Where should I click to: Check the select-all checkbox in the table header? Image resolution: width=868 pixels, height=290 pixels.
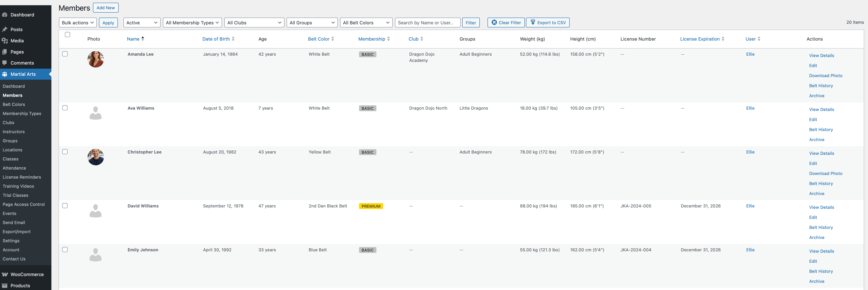coord(67,34)
